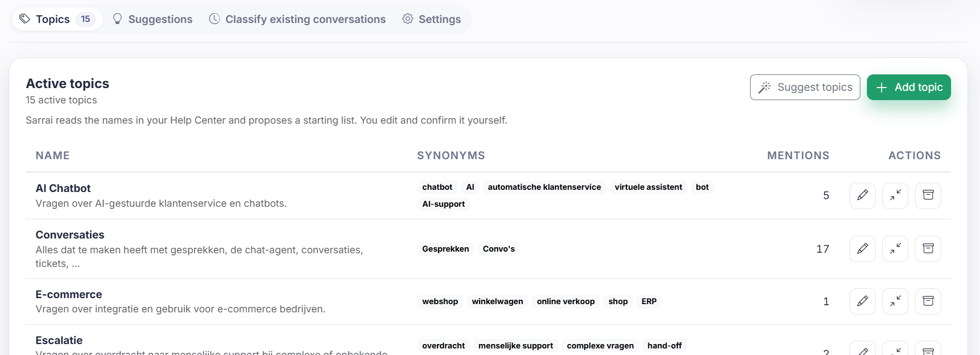
Task: Open Classify existing conversations tab
Action: pos(297,19)
